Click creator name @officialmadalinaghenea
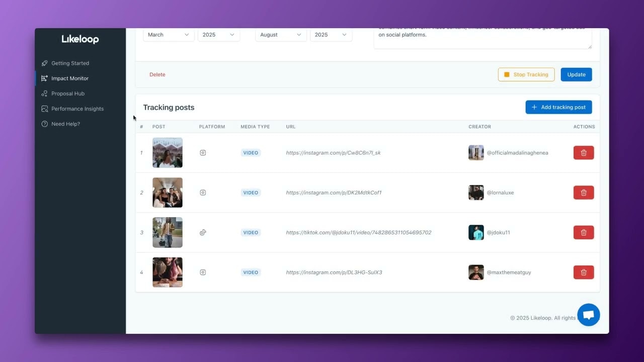Viewport: 644px width, 362px height. (517, 153)
